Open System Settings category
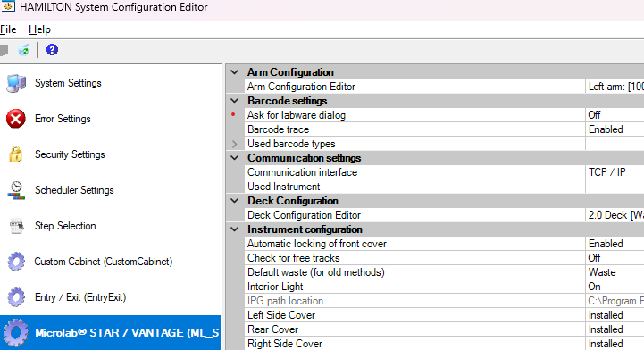This screenshot has height=350, width=644. [x=68, y=83]
